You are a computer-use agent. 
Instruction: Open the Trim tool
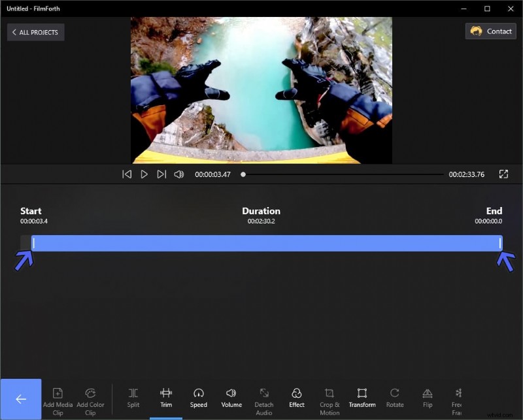pyautogui.click(x=166, y=398)
